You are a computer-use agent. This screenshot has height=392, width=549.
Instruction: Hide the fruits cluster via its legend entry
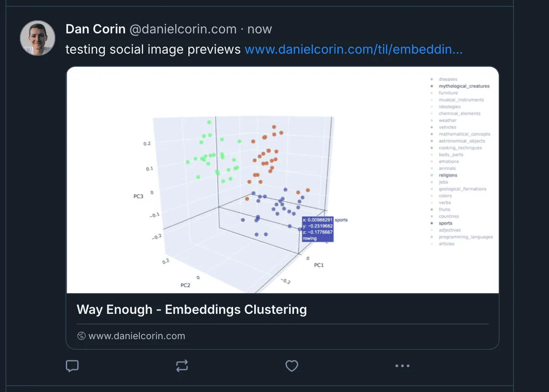click(x=445, y=209)
